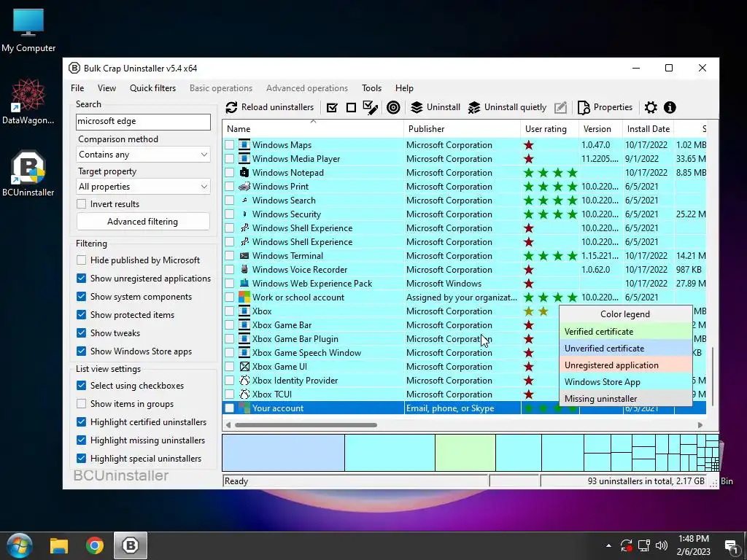747x560 pixels.
Task: Enable the Invert results checkbox
Action: (x=82, y=204)
